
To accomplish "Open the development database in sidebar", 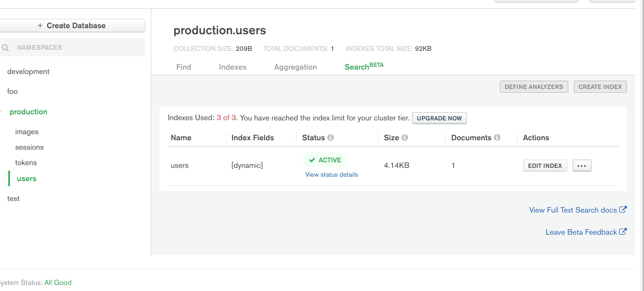I will (x=28, y=72).
